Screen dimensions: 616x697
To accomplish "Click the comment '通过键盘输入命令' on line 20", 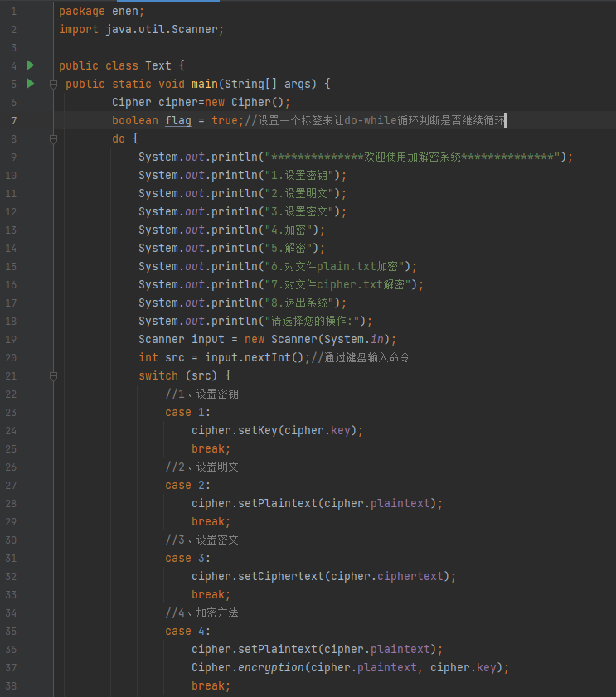I will pos(366,357).
